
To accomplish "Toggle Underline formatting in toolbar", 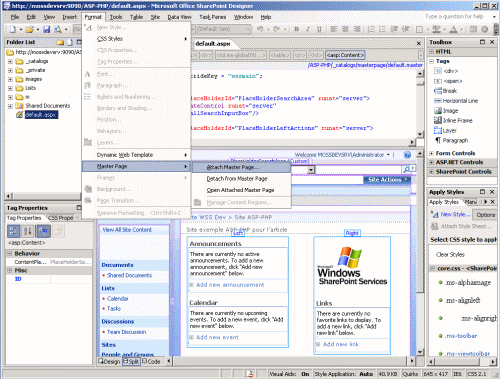I will click(319, 29).
